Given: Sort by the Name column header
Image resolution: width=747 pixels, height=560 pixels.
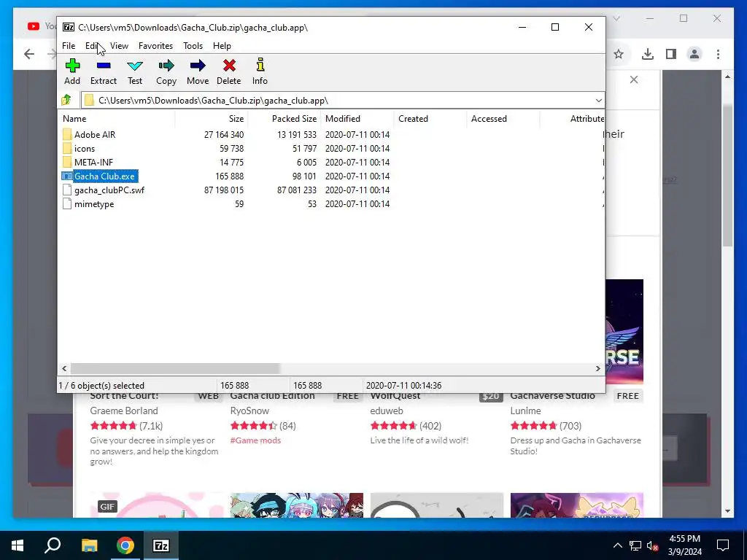Looking at the screenshot, I should coord(117,119).
